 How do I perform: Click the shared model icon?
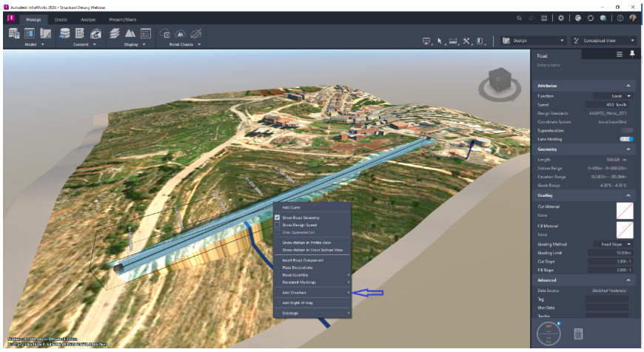(603, 18)
